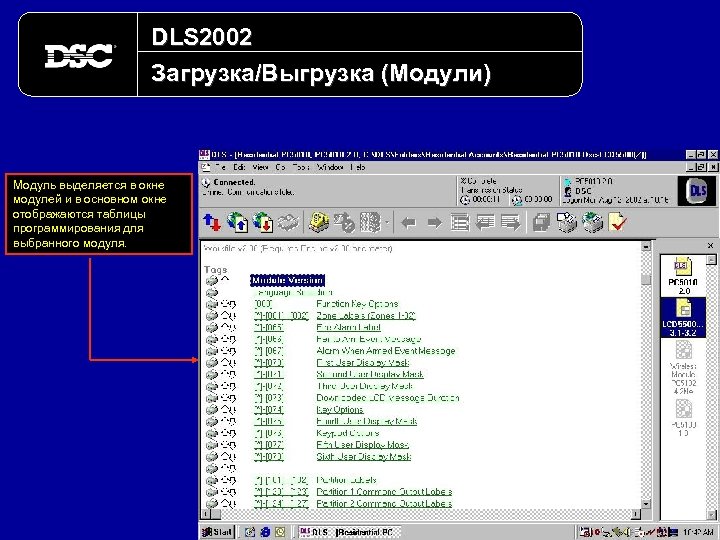Image resolution: width=720 pixels, height=540 pixels.
Task: Open the Sixth User Display Mask link
Action: click(x=363, y=456)
